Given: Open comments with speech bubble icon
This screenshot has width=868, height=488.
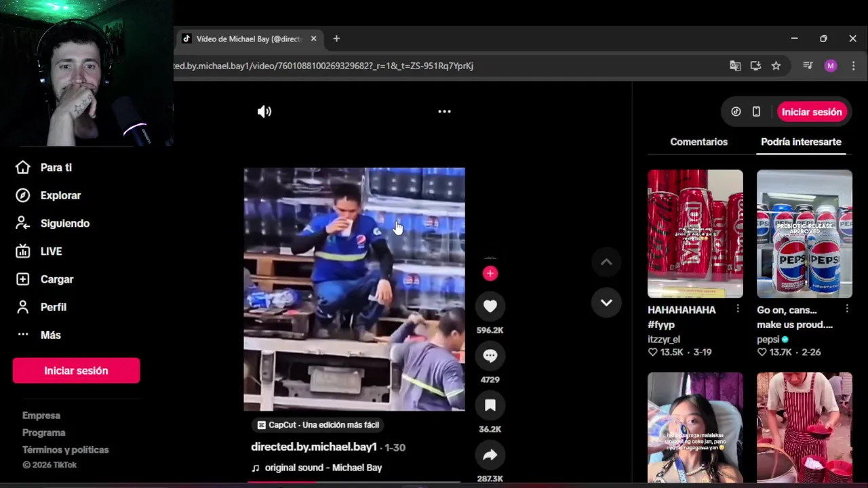Looking at the screenshot, I should pos(490,356).
